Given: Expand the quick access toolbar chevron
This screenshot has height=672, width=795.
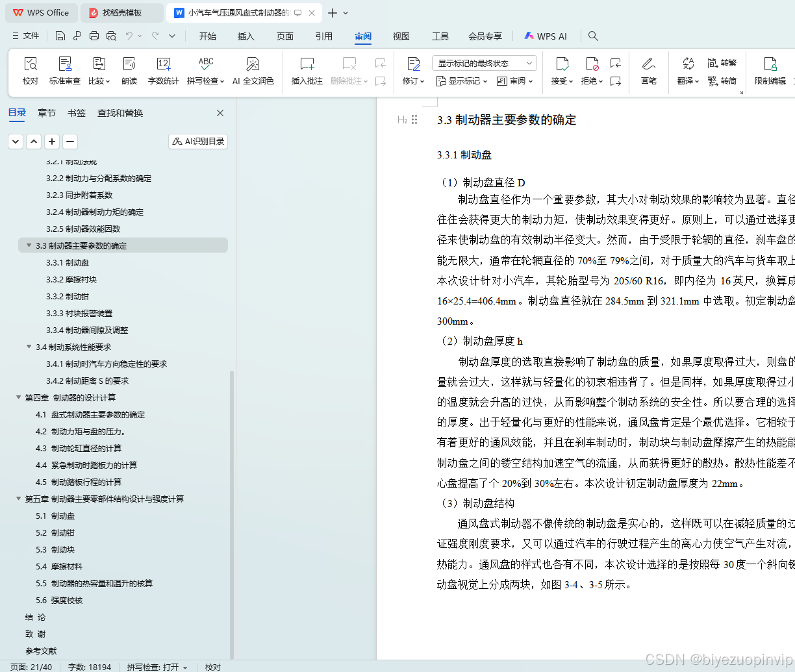Looking at the screenshot, I should pyautogui.click(x=172, y=36).
